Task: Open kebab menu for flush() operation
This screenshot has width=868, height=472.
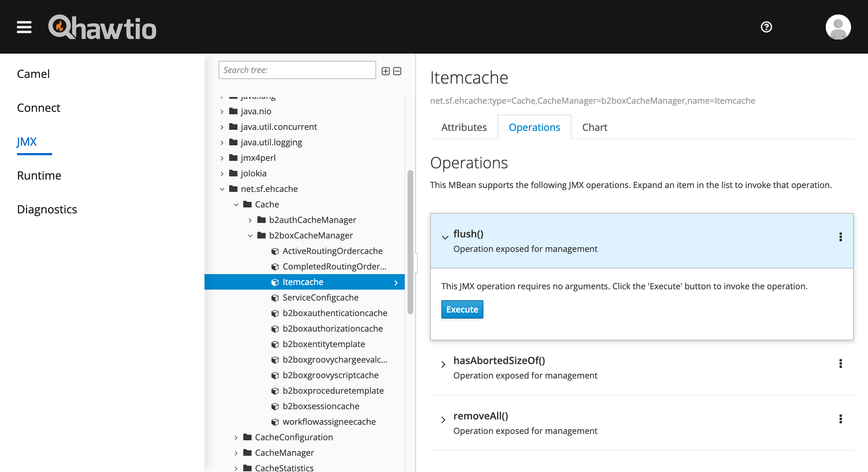Action: click(x=841, y=237)
